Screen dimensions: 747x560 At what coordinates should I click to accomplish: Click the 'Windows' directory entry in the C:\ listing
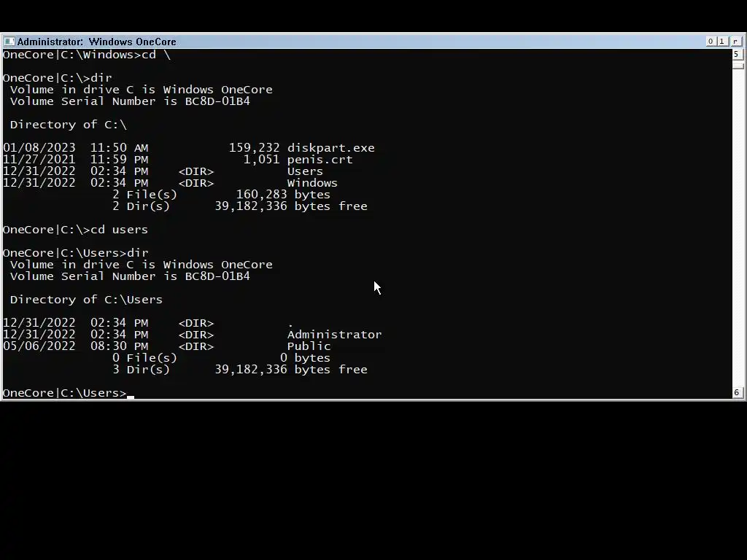coord(312,183)
